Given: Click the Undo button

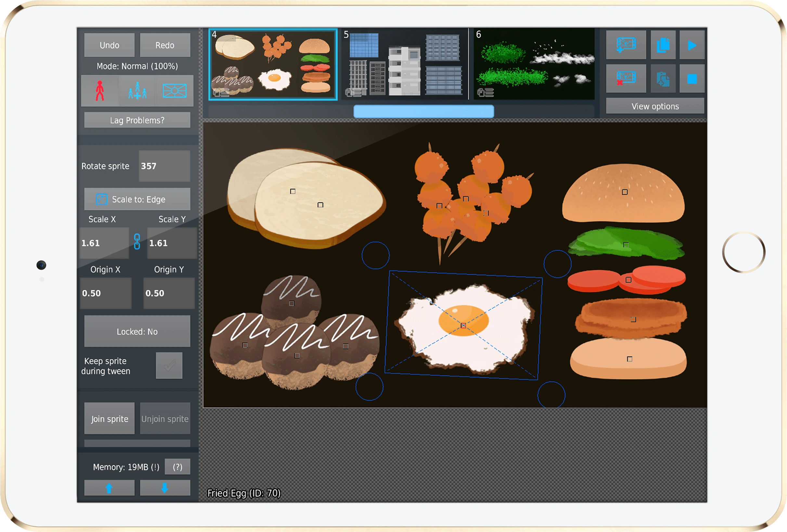Looking at the screenshot, I should [110, 45].
